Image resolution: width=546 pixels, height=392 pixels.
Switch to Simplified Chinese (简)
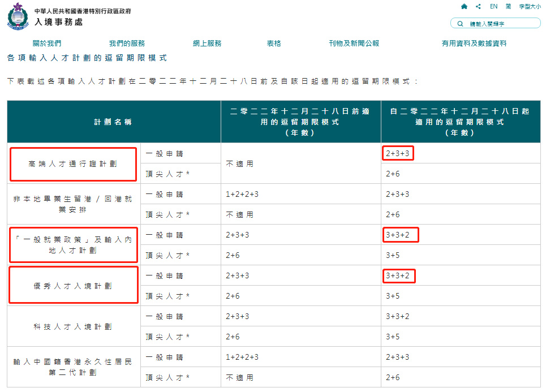[509, 6]
